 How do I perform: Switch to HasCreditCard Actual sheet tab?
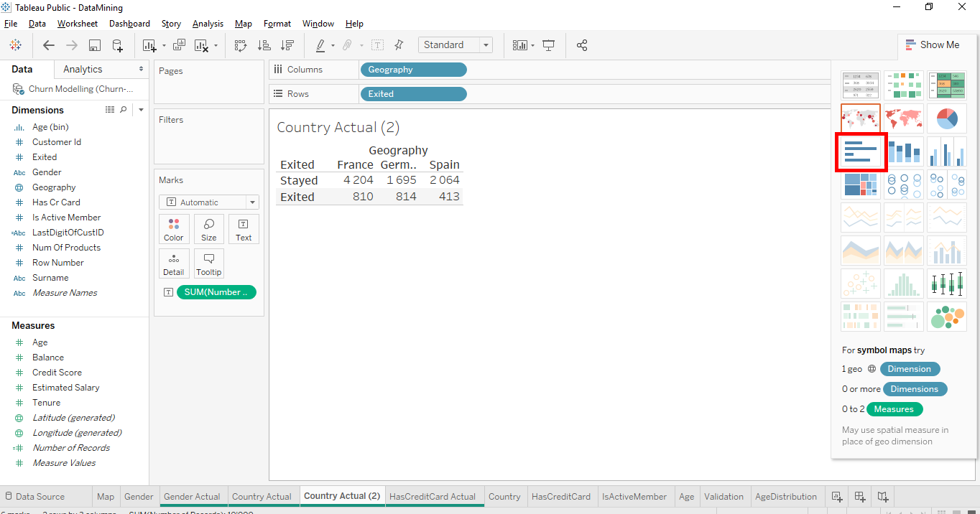click(x=432, y=496)
